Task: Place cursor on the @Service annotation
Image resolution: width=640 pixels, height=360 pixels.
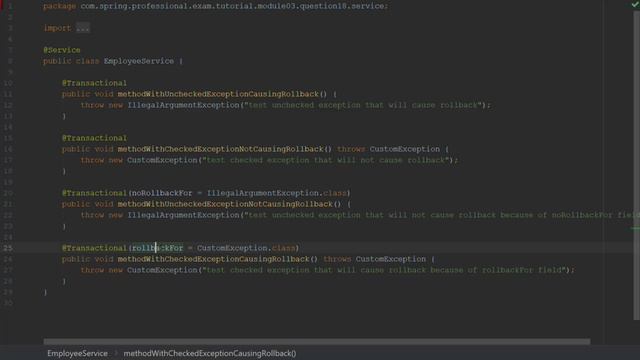Action: click(x=62, y=50)
